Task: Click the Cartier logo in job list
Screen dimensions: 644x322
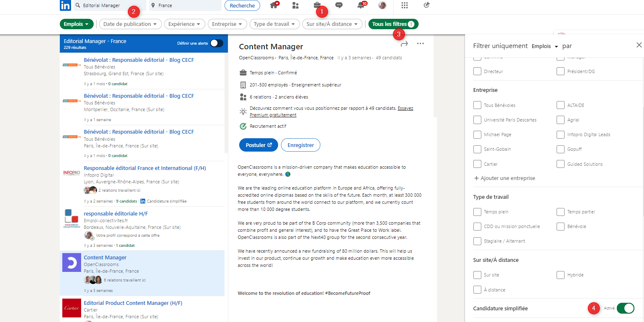Action: tap(71, 308)
